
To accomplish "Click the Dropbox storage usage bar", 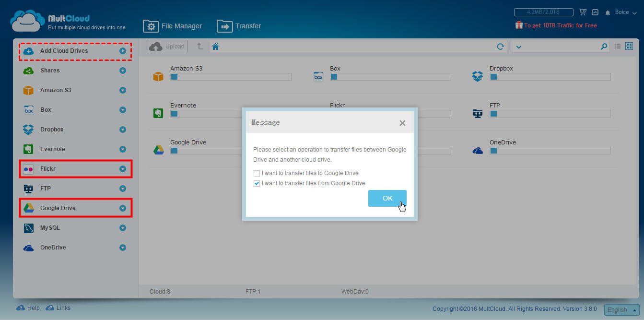I will point(550,77).
